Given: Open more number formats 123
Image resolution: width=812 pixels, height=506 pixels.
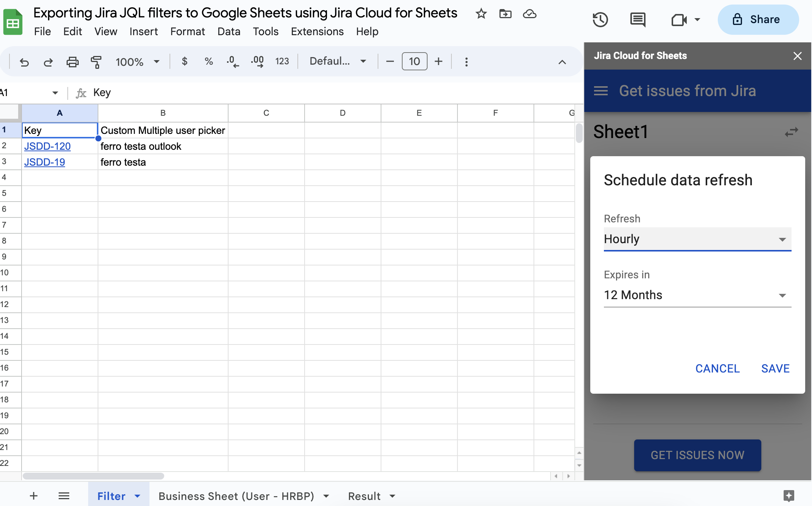Looking at the screenshot, I should tap(282, 61).
